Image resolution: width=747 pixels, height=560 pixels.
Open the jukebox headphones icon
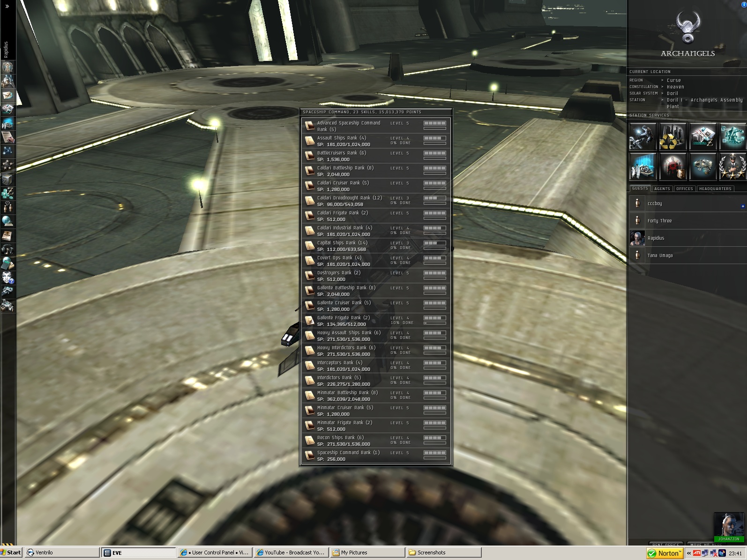pos(7,250)
